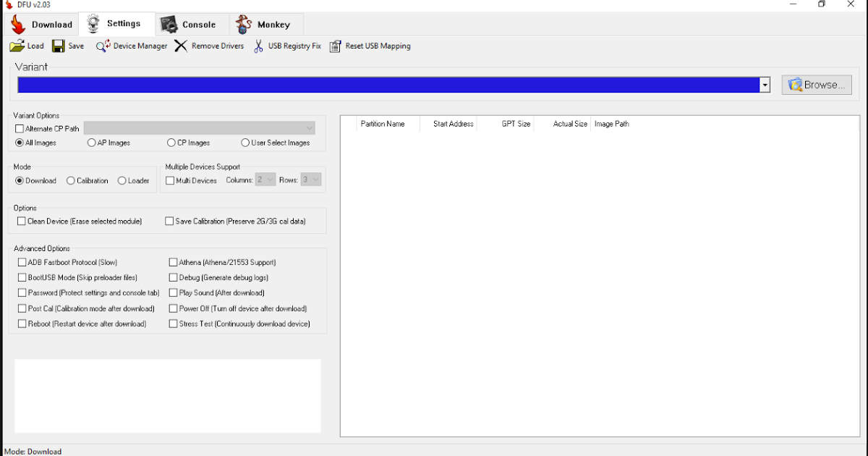Expand the Alternate CP Path dropdown
This screenshot has height=456, width=868.
coord(310,128)
